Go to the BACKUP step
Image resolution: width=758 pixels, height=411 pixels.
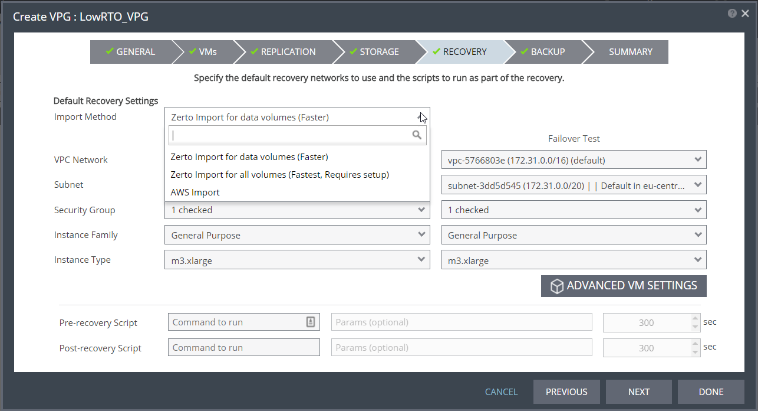click(543, 52)
